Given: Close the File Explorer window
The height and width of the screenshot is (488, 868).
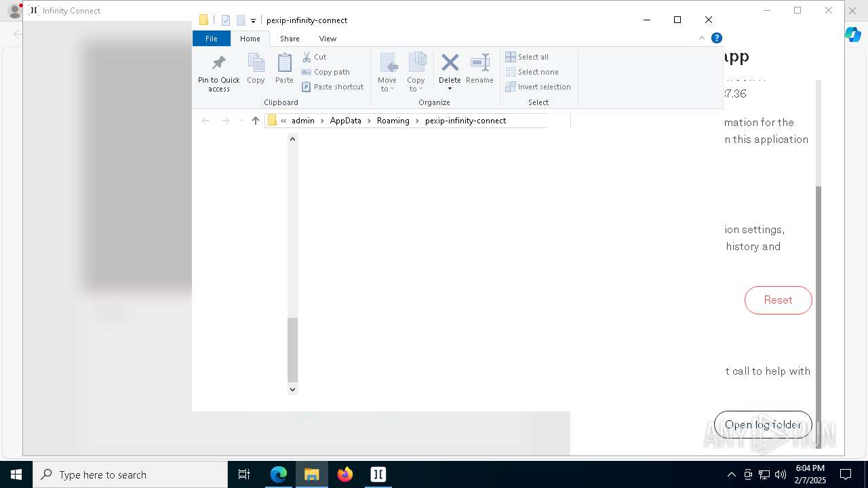Looking at the screenshot, I should coord(709,20).
